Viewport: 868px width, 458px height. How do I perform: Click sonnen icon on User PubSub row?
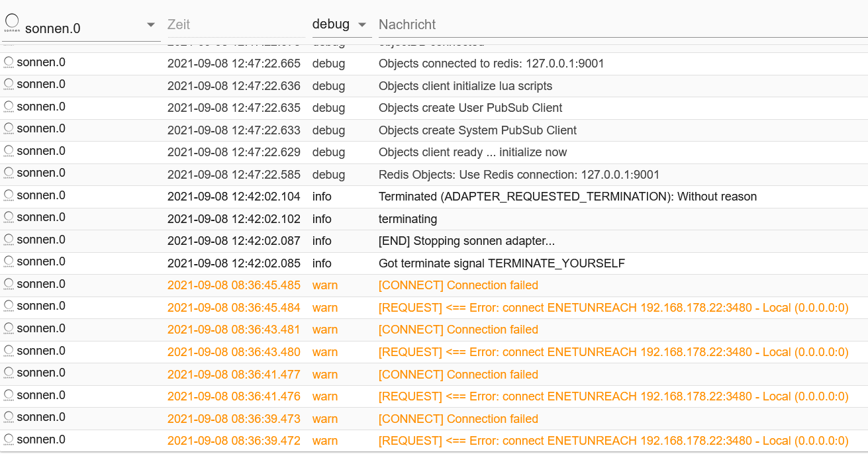coord(9,107)
